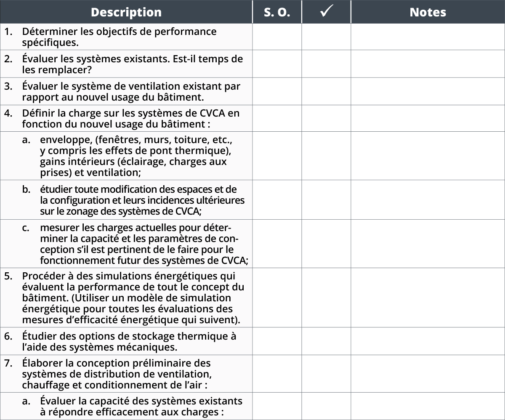Screen dimensions: 505x420
Task: Mark S. O. cell for 'Déterminer les objectifs' row
Action: pos(277,37)
